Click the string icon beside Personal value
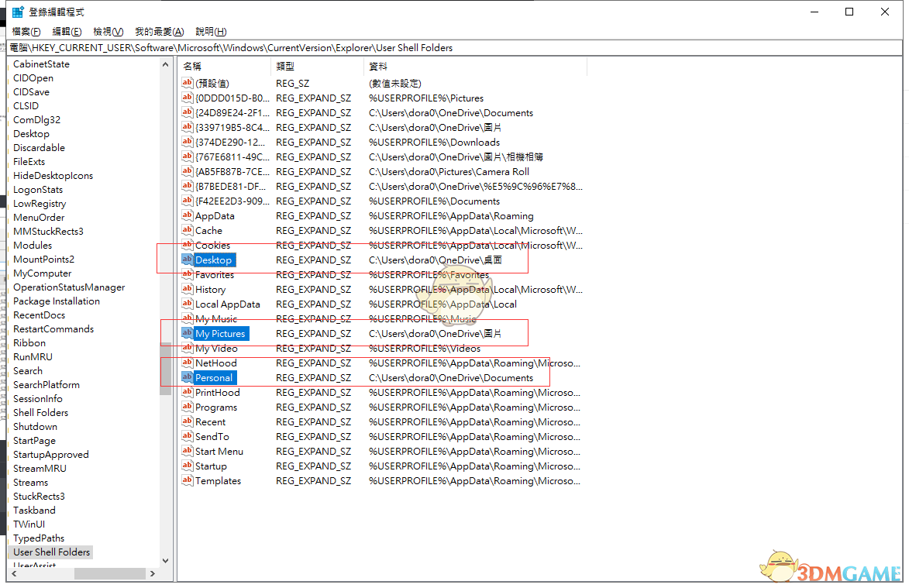 point(187,377)
